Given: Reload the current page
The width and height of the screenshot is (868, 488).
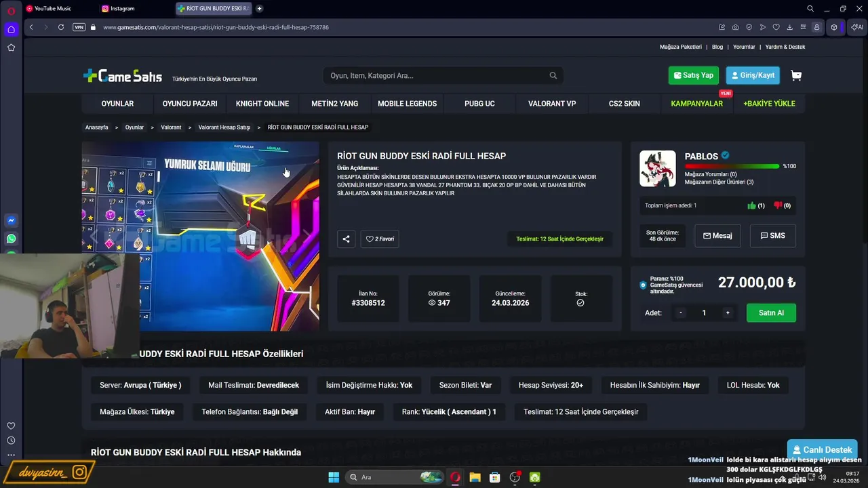Looking at the screenshot, I should coord(61,27).
